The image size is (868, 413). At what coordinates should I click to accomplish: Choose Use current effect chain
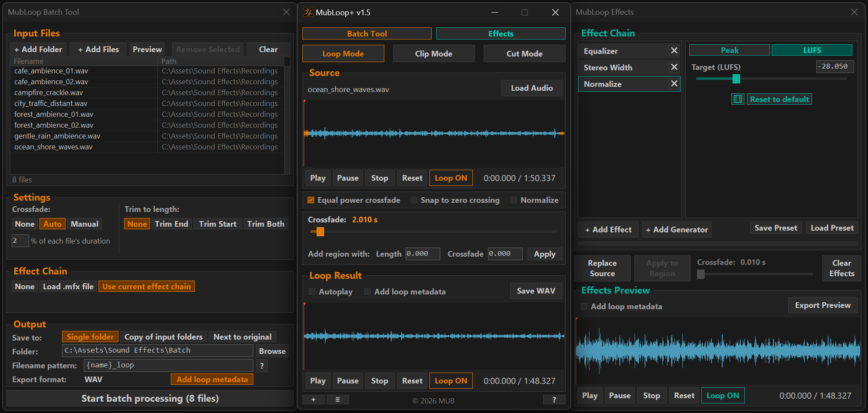(x=147, y=286)
